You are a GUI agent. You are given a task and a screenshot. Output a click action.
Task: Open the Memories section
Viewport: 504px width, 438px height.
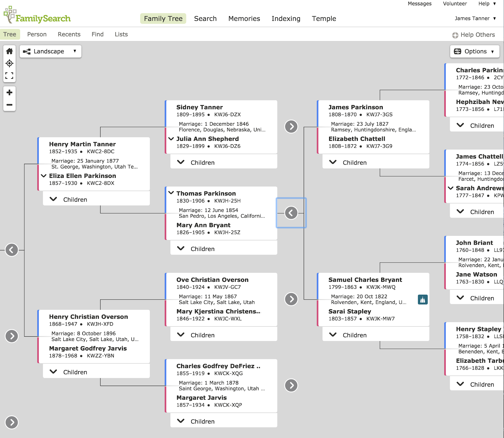point(244,19)
